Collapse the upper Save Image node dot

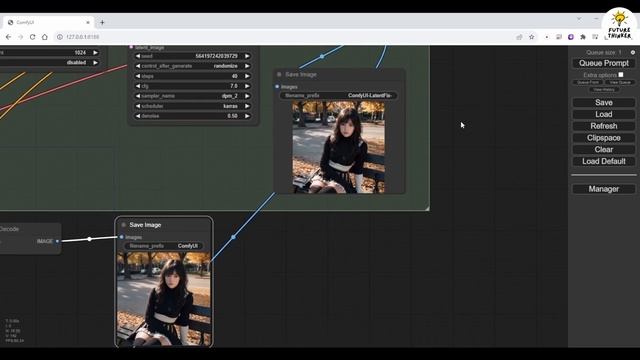(x=279, y=74)
